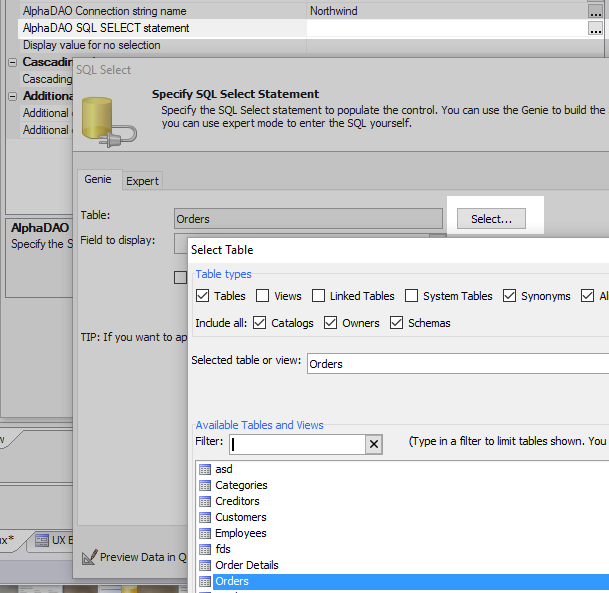Screen dimensions: 609x593
Task: Enable the Linked Tables checkbox
Action: point(318,296)
